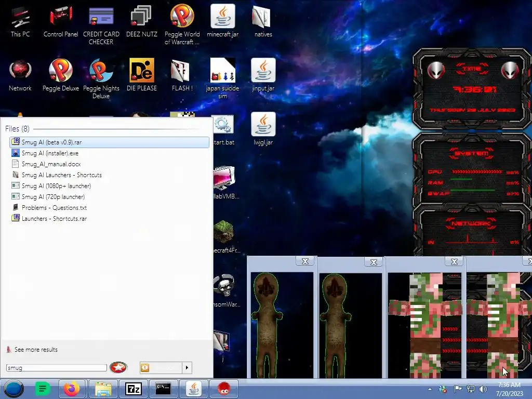532x399 pixels.
Task: Open File Explorer from the taskbar
Action: (103, 389)
